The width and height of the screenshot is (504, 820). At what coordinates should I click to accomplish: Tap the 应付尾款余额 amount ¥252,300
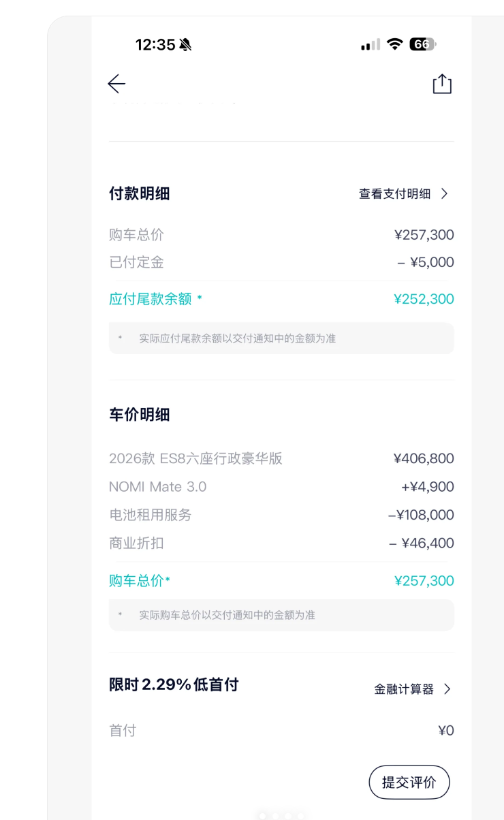(x=424, y=299)
